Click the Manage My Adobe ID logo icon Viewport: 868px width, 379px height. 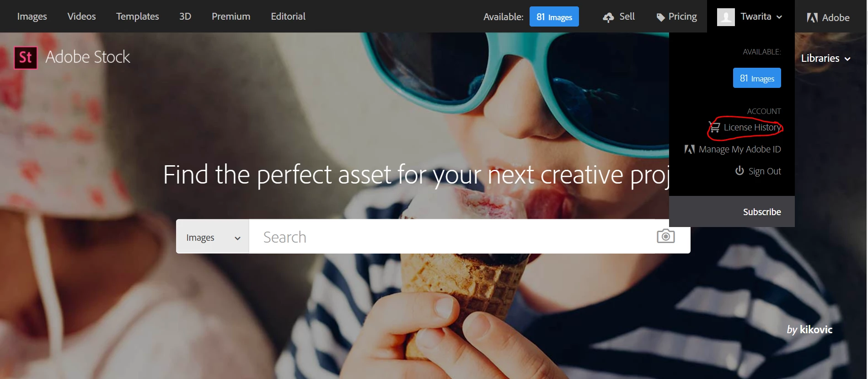click(x=690, y=149)
